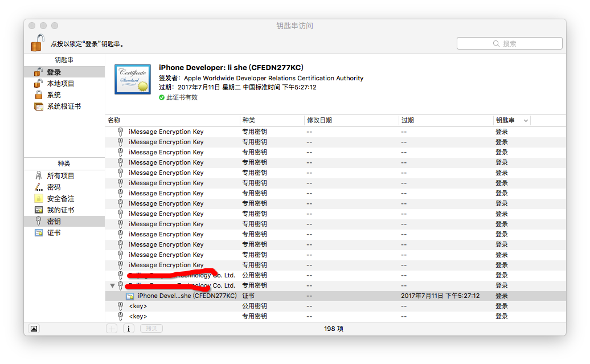The height and width of the screenshot is (364, 590).
Task: Click the 198 项 item count
Action: (x=334, y=329)
